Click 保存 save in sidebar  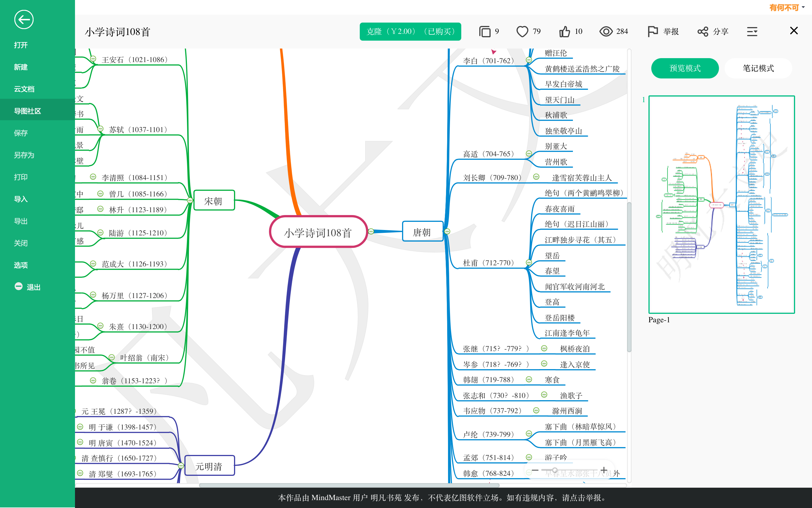pyautogui.click(x=21, y=133)
